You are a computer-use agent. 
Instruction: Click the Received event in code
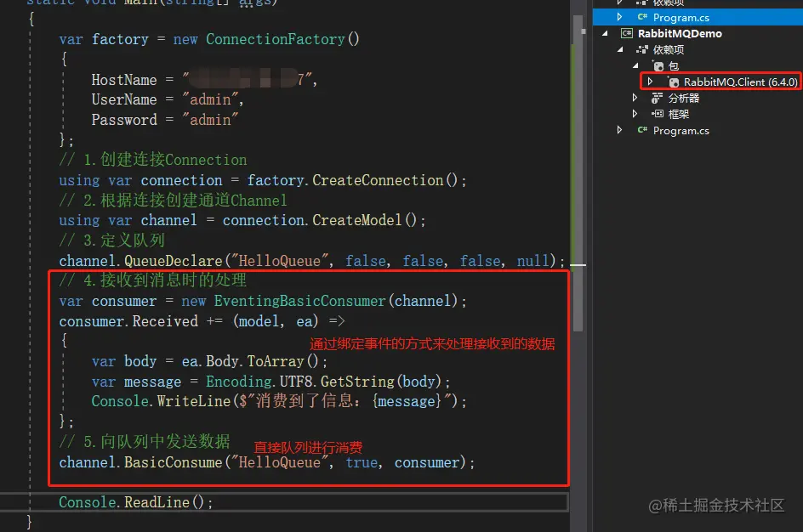165,321
